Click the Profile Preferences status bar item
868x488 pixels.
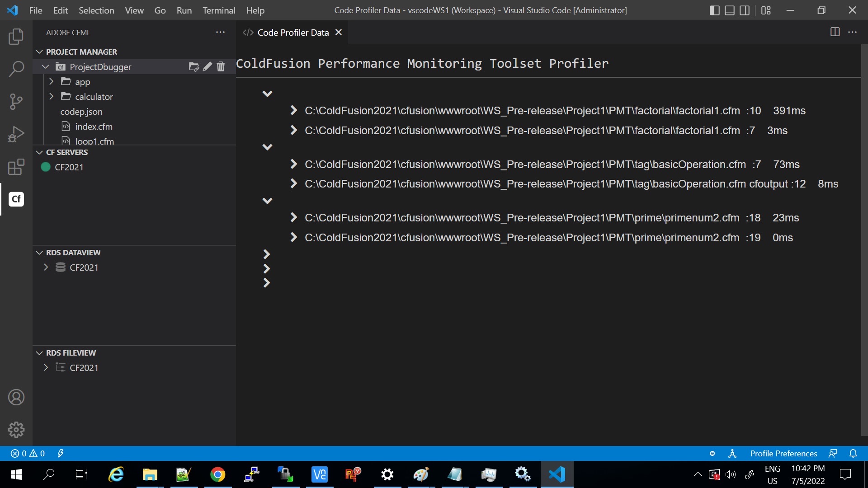pos(784,453)
